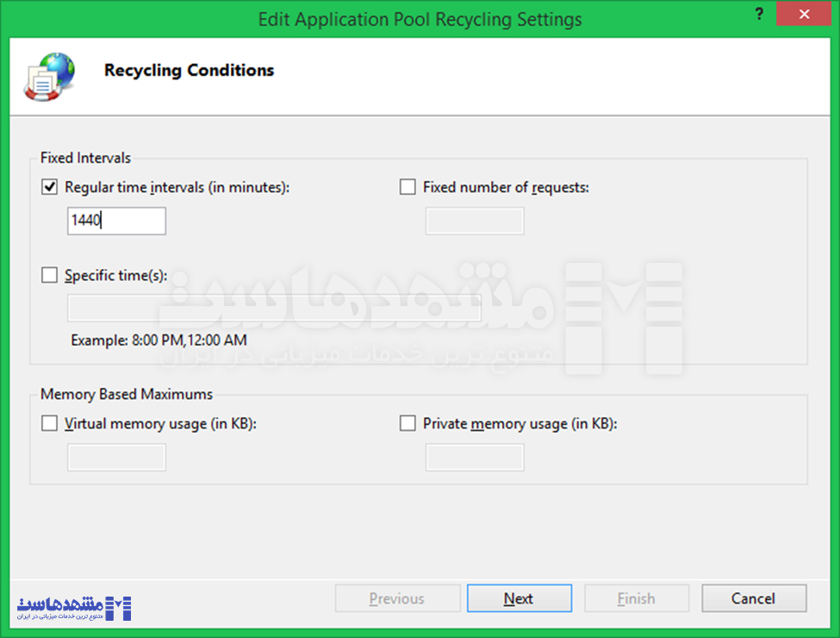Enable Private memory usage checkbox
The image size is (840, 638).
point(408,423)
